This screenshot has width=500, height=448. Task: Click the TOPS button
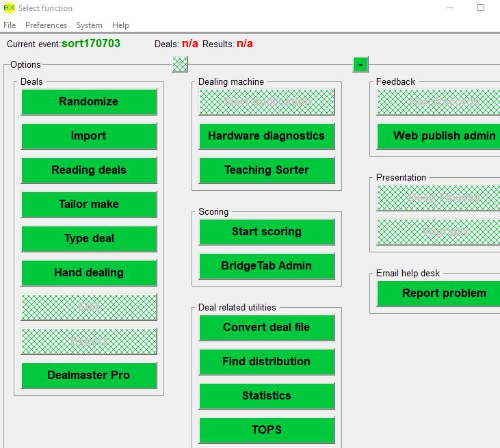(x=267, y=430)
